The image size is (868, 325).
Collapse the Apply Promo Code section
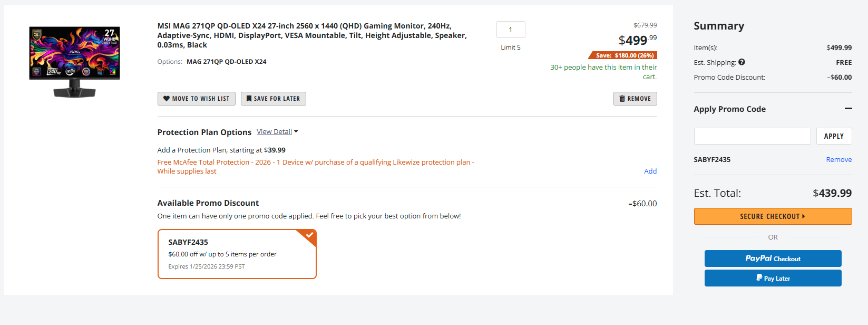[848, 109]
